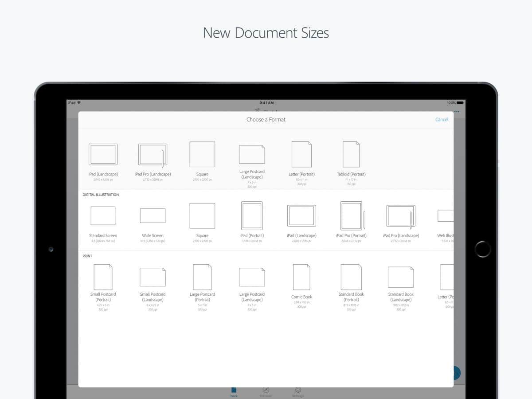The height and width of the screenshot is (399, 532).
Task: Pick Small Postcard (Portrait) under Print
Action: tap(103, 277)
